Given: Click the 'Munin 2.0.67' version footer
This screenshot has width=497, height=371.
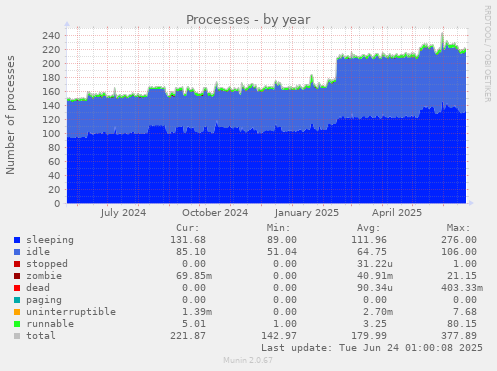Looking at the screenshot, I should coord(248,360).
